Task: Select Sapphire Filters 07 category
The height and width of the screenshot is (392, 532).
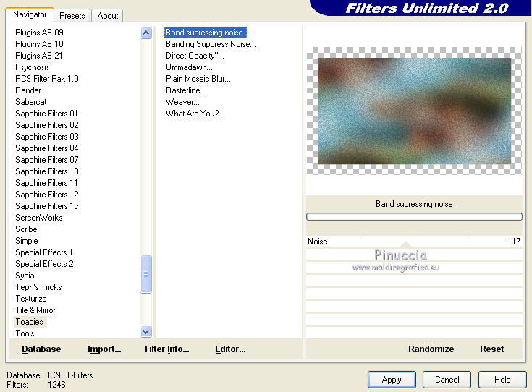Action: tap(47, 159)
